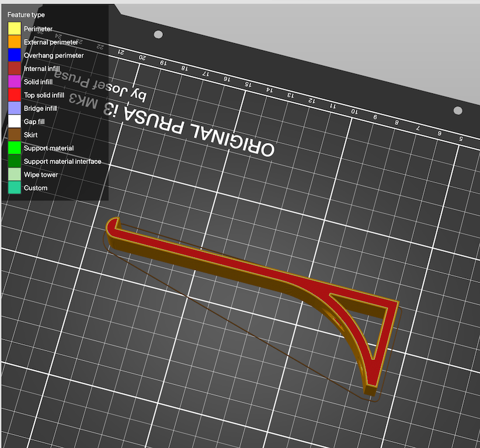Select the "Overhang perimeter" legend label
Image resolution: width=480 pixels, height=448 pixels.
click(x=54, y=55)
